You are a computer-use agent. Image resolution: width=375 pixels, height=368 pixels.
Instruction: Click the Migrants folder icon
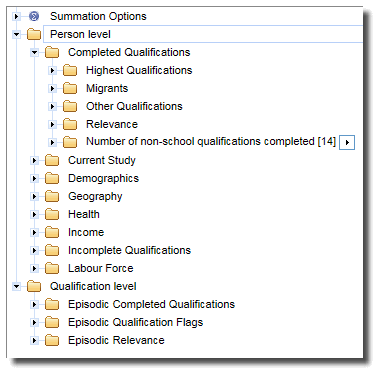[x=70, y=88]
